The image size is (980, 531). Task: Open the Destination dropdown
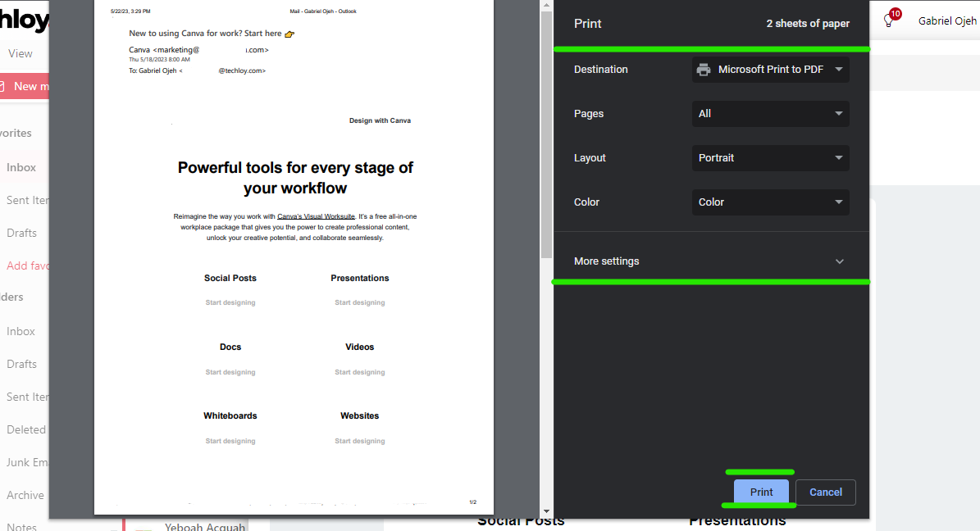(x=770, y=70)
